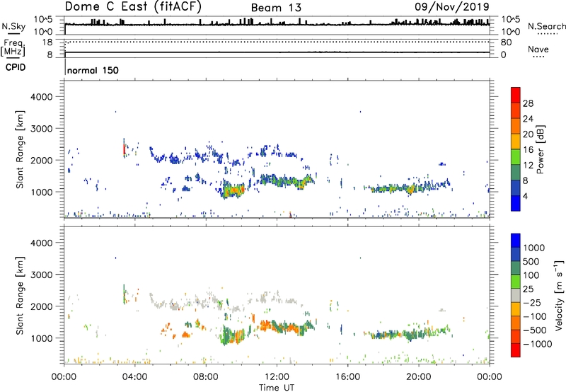Click the '28' Power colorbar tick
This screenshot has width=566, height=392.
click(528, 103)
